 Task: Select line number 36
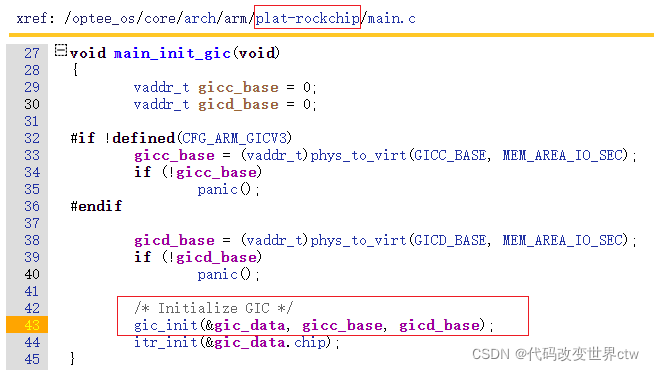tap(32, 207)
